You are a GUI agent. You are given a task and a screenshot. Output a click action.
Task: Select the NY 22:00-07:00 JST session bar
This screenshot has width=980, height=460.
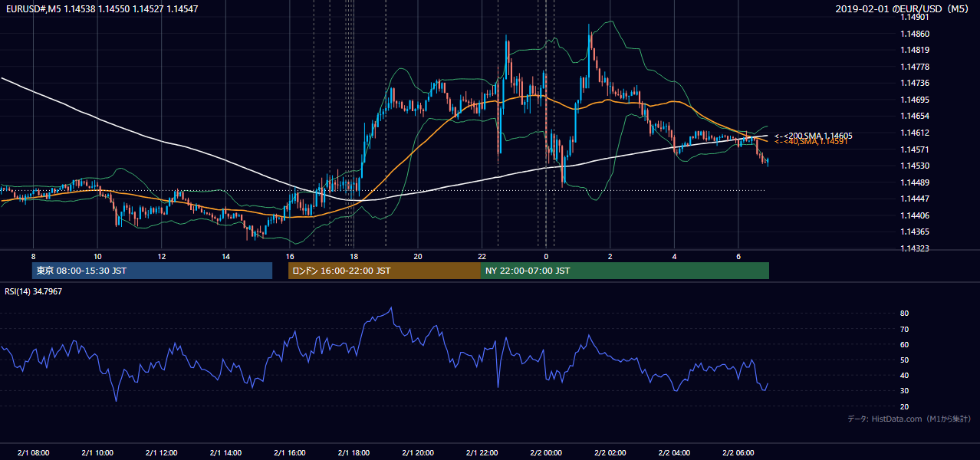click(x=625, y=271)
